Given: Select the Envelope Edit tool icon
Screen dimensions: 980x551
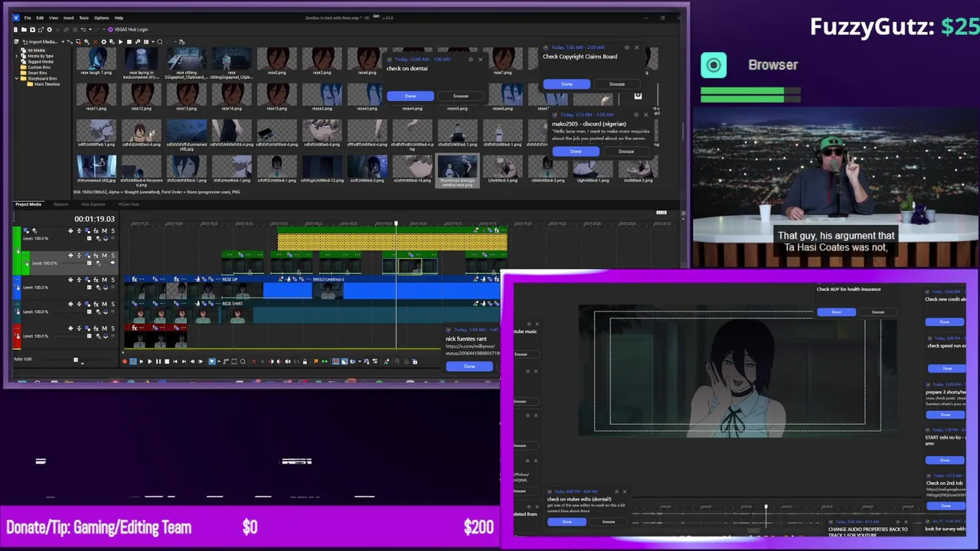Looking at the screenshot, I should click(226, 361).
